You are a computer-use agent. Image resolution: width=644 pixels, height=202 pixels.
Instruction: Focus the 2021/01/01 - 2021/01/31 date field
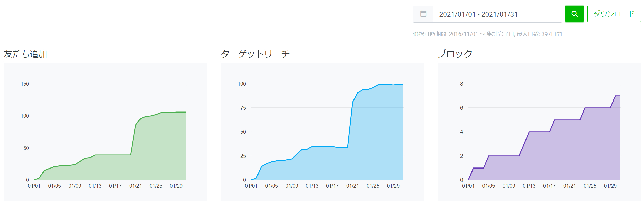[497, 14]
